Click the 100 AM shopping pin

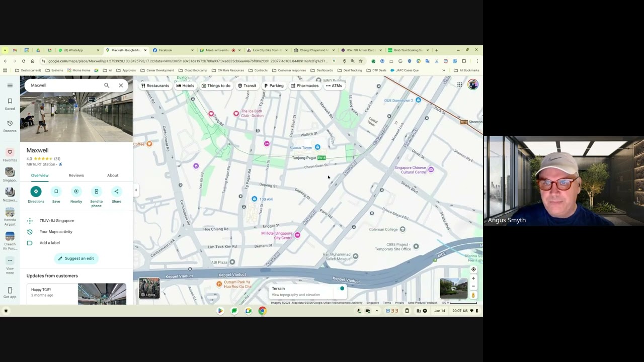[x=254, y=199]
